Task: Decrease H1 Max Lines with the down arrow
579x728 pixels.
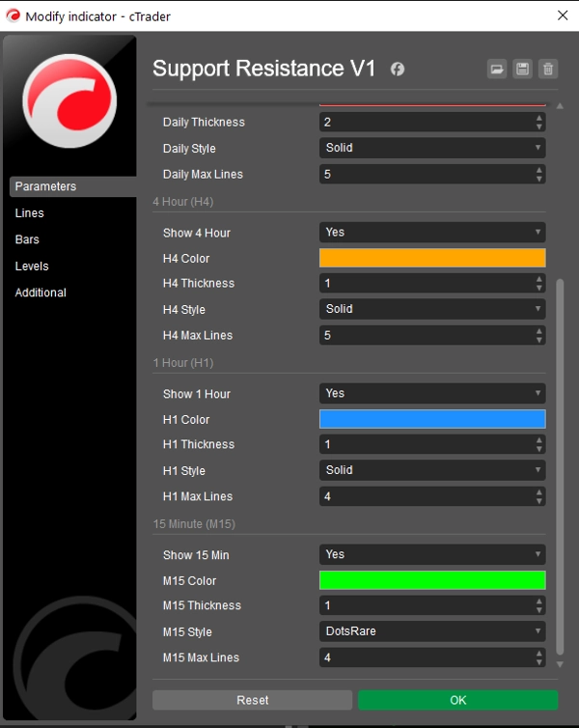Action: click(538, 501)
